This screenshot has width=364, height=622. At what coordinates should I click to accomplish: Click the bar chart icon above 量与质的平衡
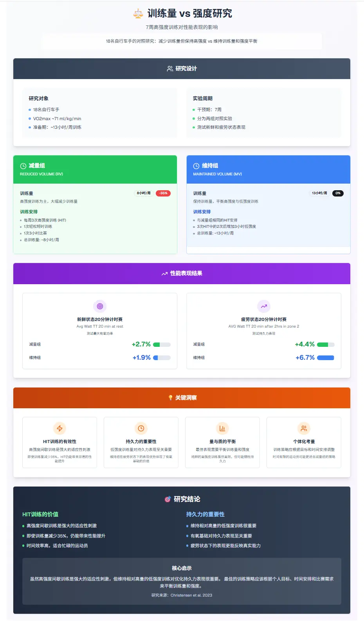coord(222,428)
